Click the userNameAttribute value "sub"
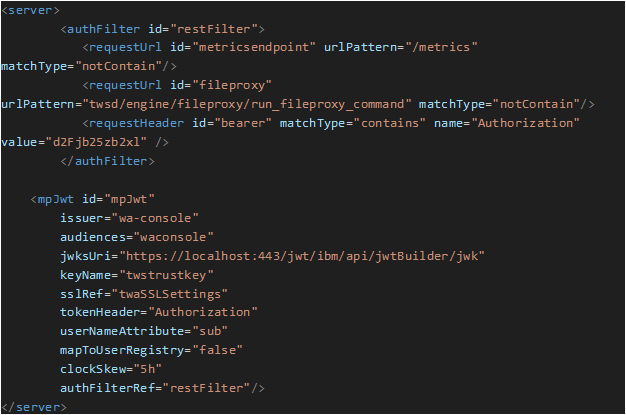The height and width of the screenshot is (415, 626). [213, 331]
